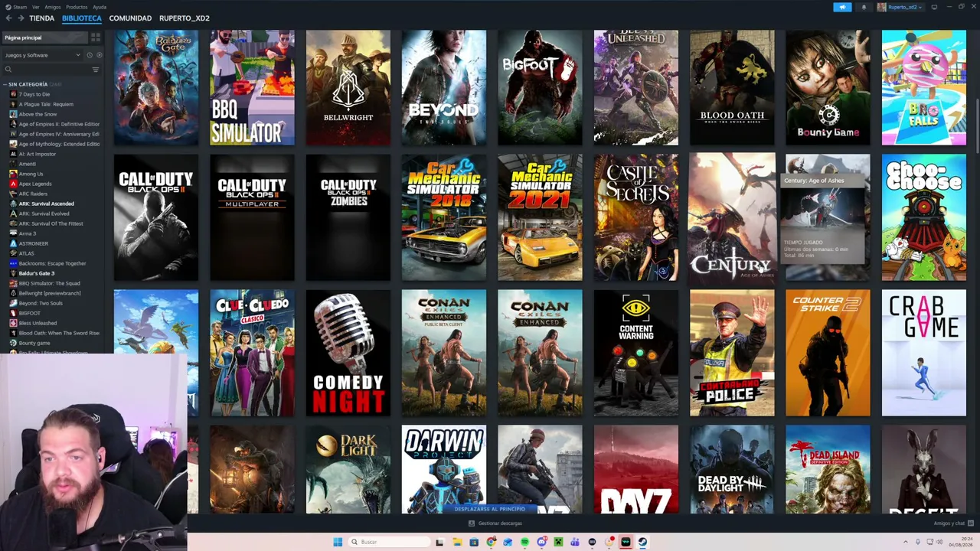Open Task View in the taskbar
Image resolution: width=980 pixels, height=551 pixels.
pos(439,542)
